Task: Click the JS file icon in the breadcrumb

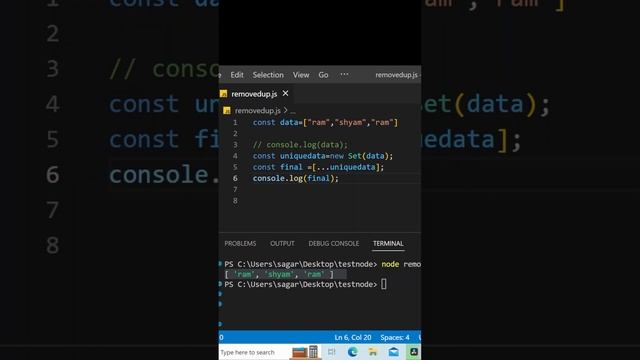Action: tap(227, 111)
